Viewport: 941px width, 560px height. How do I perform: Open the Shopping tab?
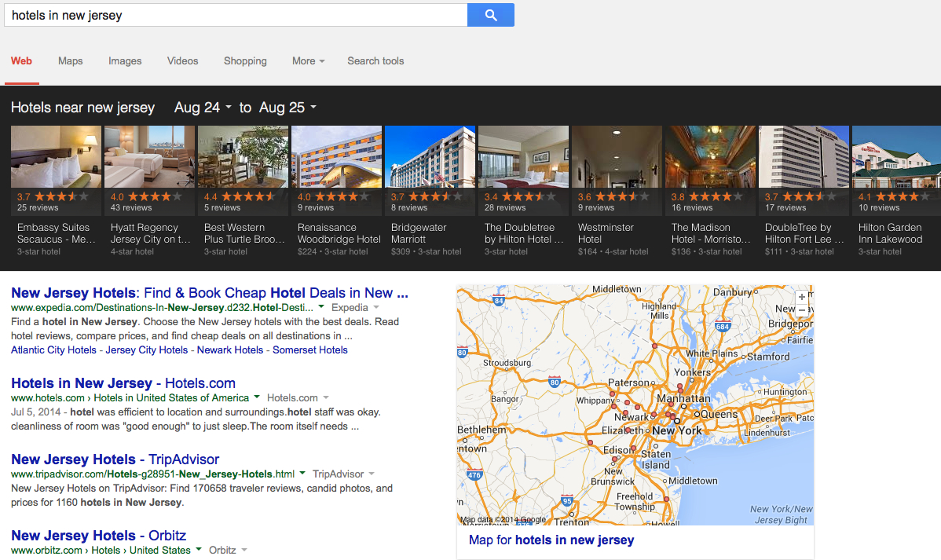245,60
